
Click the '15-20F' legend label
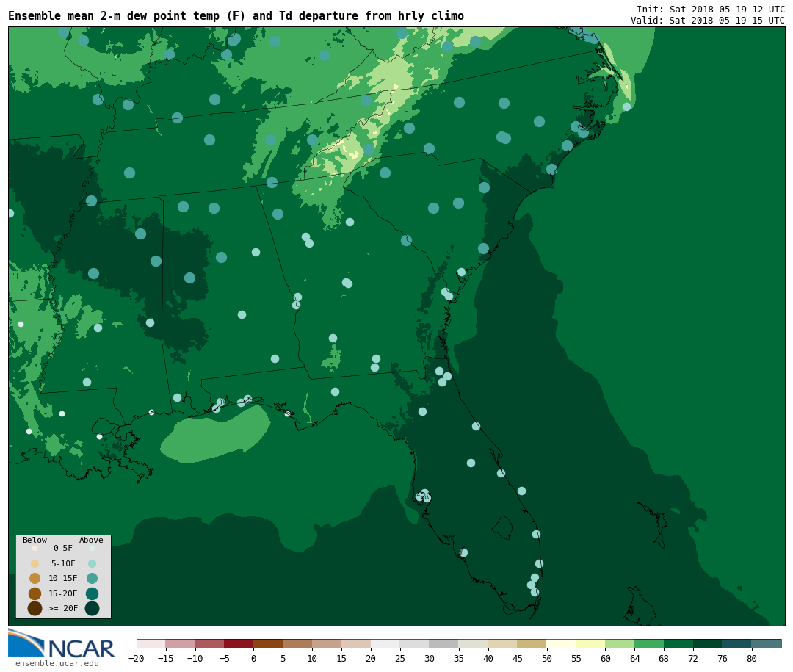coord(63,593)
